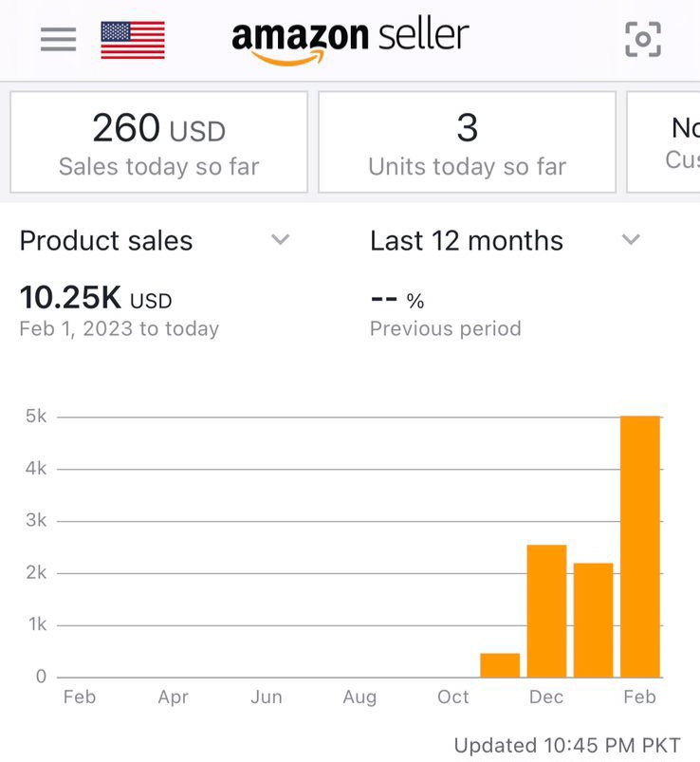The width and height of the screenshot is (700, 762).
Task: Select the tallest February sales bar
Action: (640, 547)
